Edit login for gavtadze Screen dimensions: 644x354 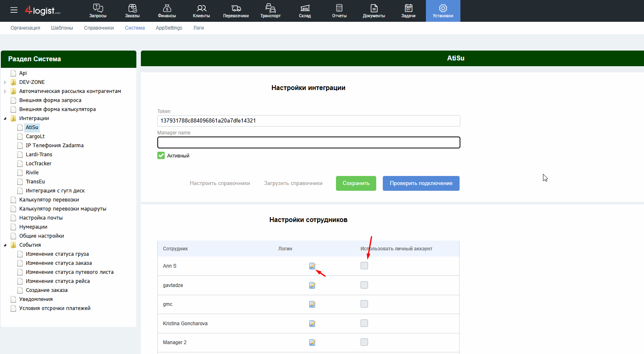click(312, 285)
